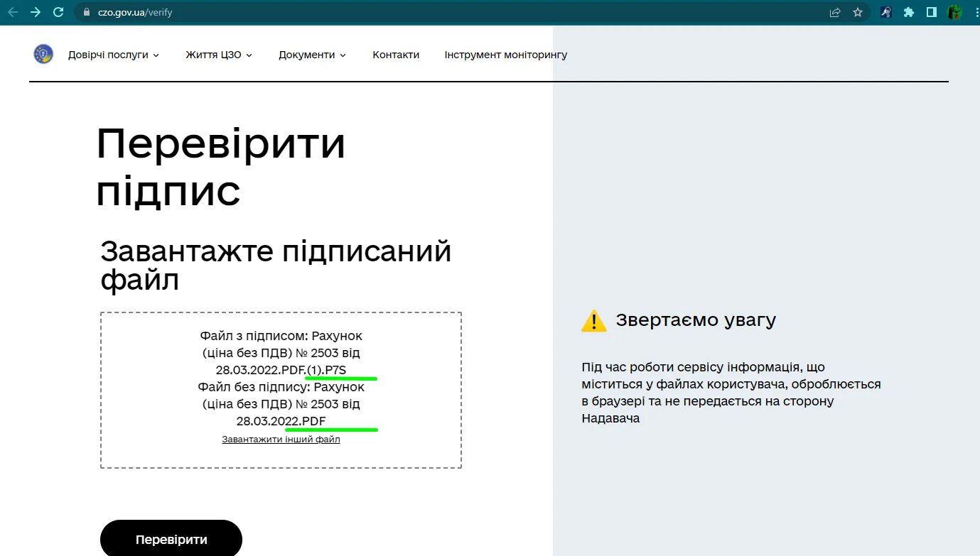This screenshot has height=556, width=980.
Task: Click the Звертаємо увагу heading
Action: [696, 320]
